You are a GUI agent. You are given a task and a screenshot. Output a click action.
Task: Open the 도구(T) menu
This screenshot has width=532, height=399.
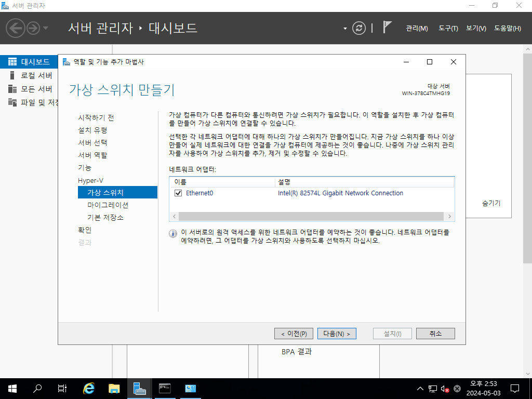pos(448,29)
